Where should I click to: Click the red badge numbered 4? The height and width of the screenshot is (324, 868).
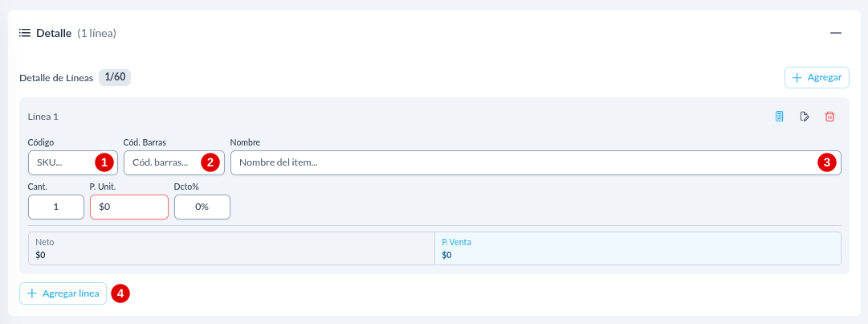click(x=120, y=293)
